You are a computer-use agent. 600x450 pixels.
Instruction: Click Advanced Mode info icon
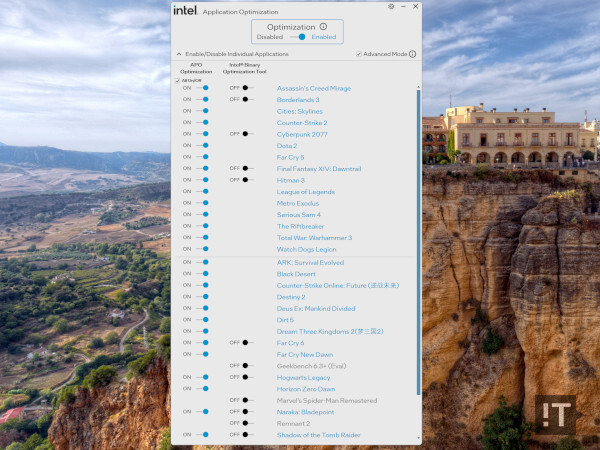pos(412,54)
